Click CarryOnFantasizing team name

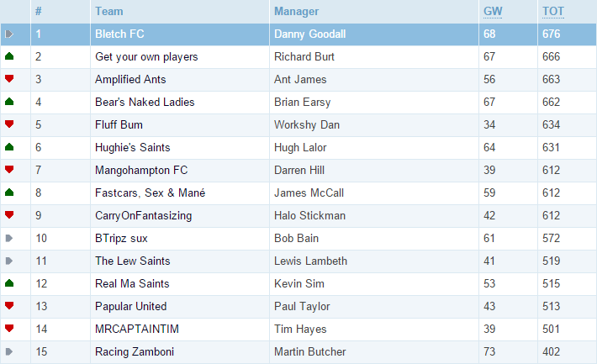(144, 215)
